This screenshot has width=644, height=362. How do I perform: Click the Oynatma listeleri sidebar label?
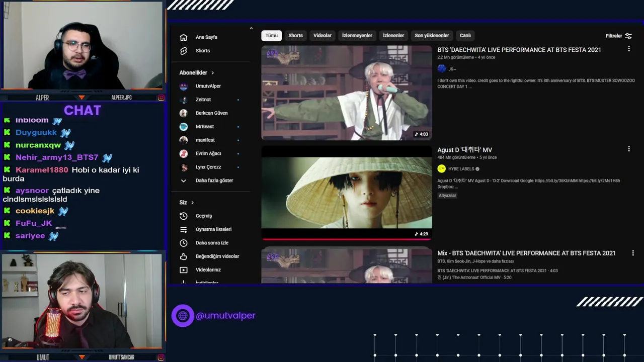click(x=213, y=229)
